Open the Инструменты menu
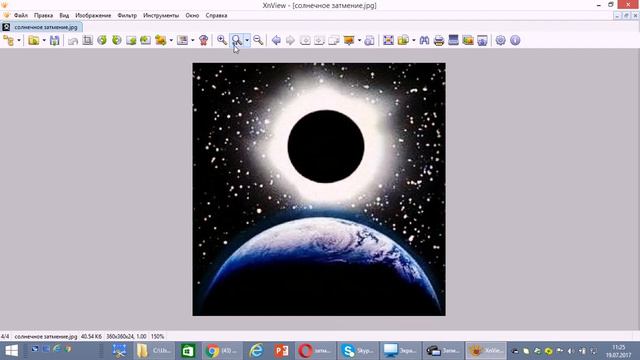 pyautogui.click(x=161, y=15)
